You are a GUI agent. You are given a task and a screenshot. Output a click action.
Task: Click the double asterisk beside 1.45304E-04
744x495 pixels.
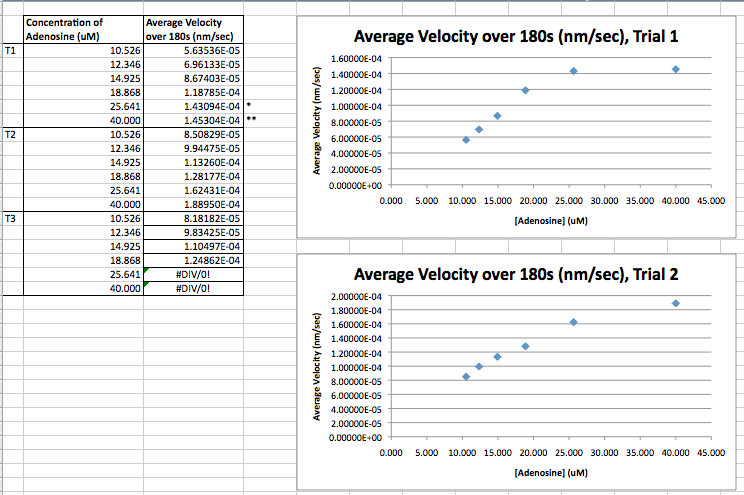[250, 119]
